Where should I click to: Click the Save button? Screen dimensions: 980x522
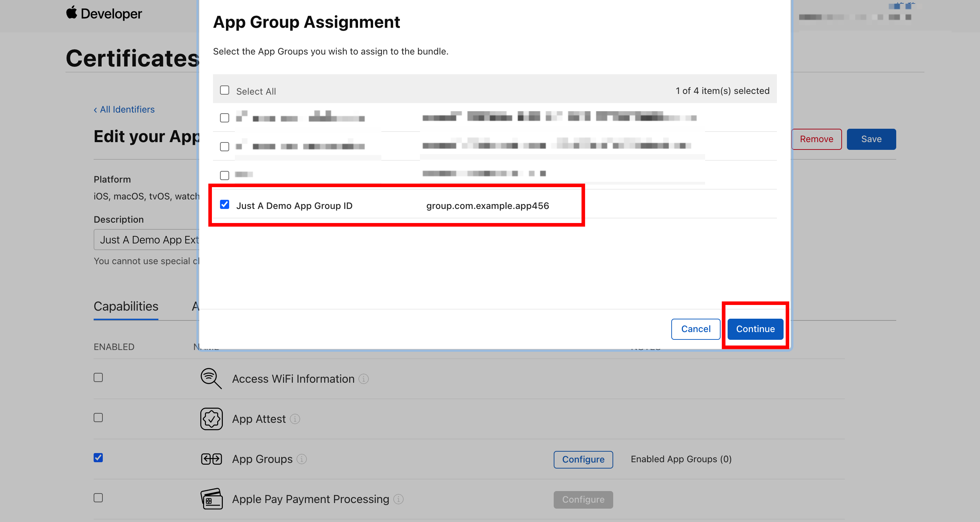coord(871,139)
